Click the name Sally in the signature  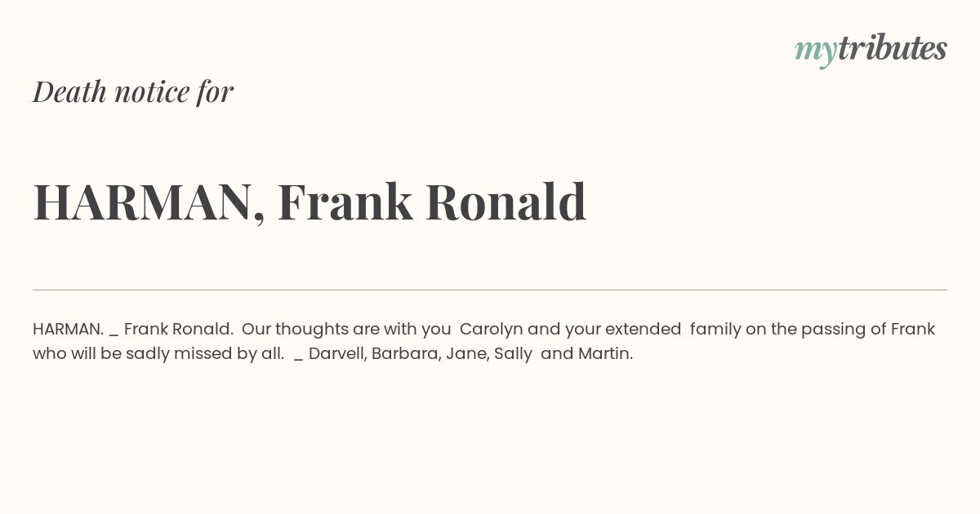513,354
